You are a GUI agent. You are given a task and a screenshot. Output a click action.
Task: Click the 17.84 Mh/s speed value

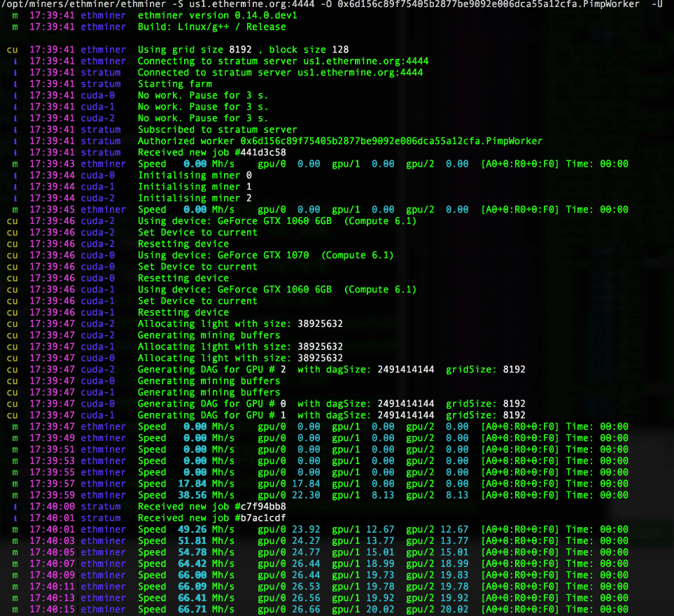tap(192, 484)
